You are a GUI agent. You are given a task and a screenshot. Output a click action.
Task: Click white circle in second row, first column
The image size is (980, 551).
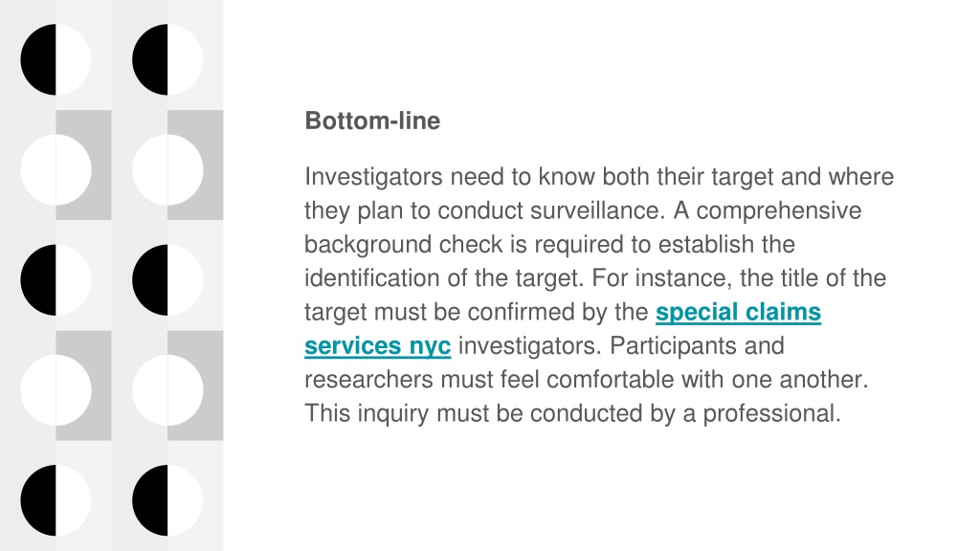pyautogui.click(x=56, y=170)
